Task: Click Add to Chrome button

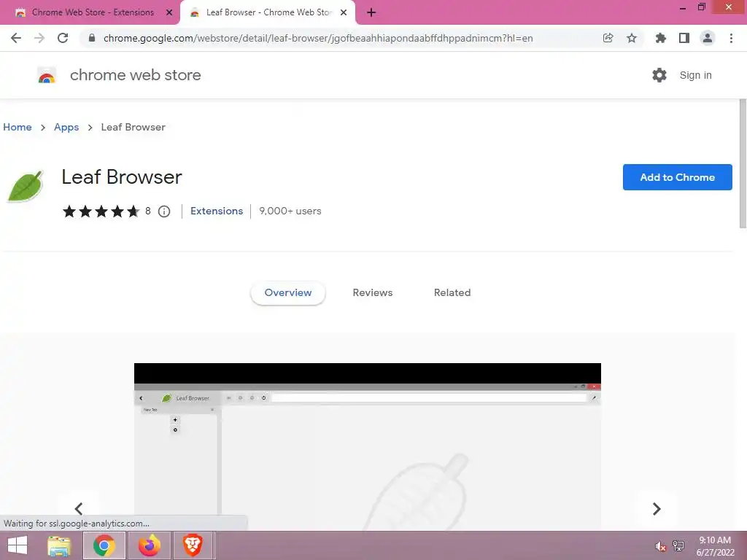Action: [x=677, y=177]
